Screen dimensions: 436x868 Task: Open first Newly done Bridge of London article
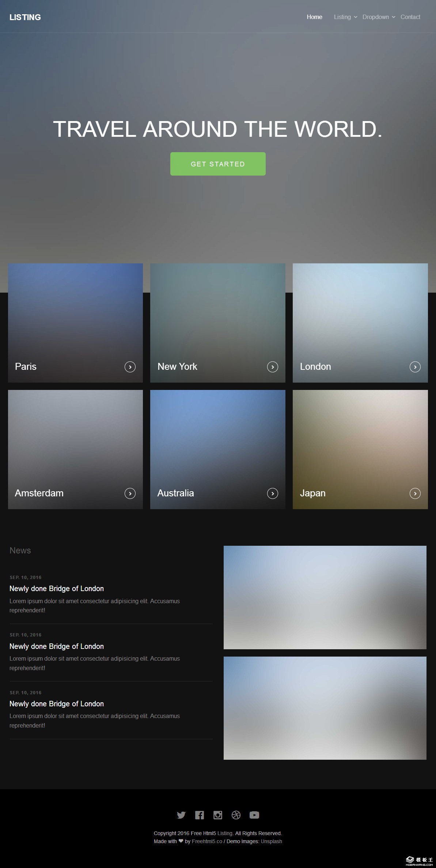[57, 588]
